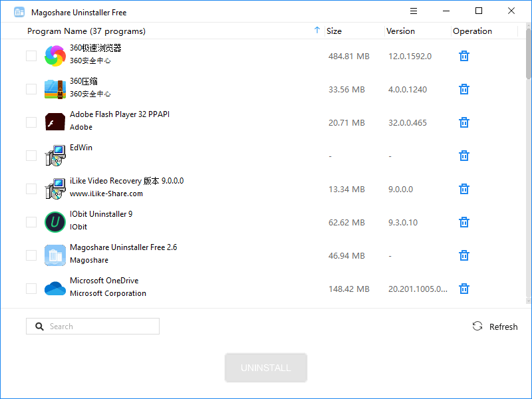Check the iLike Video Recovery checkbox
Image resolution: width=532 pixels, height=399 pixels.
[x=31, y=189]
